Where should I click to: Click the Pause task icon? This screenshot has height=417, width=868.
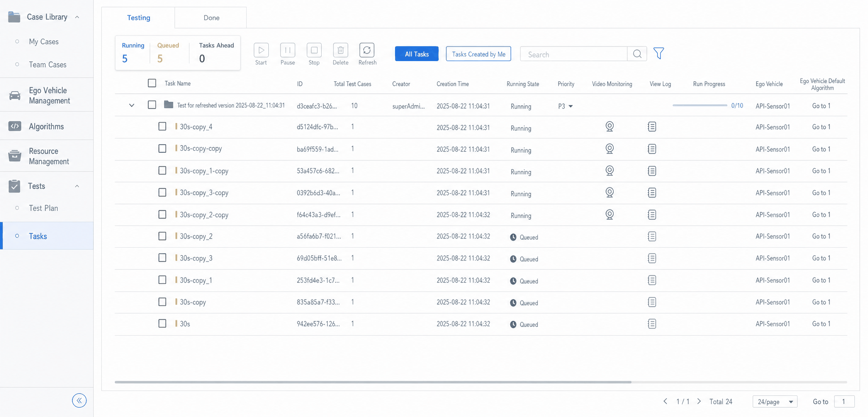(288, 50)
